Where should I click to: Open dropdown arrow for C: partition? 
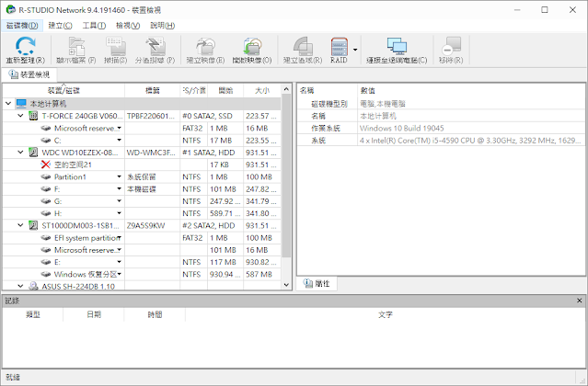pyautogui.click(x=120, y=140)
